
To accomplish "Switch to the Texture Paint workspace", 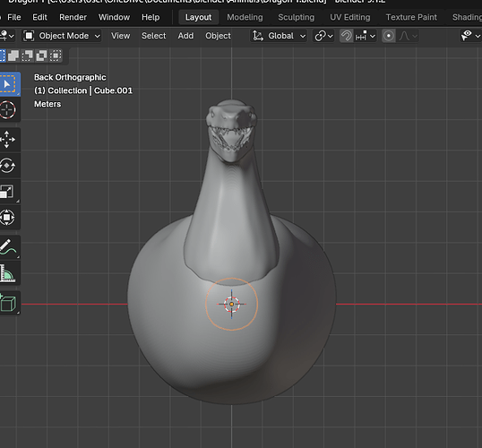I will point(411,17).
